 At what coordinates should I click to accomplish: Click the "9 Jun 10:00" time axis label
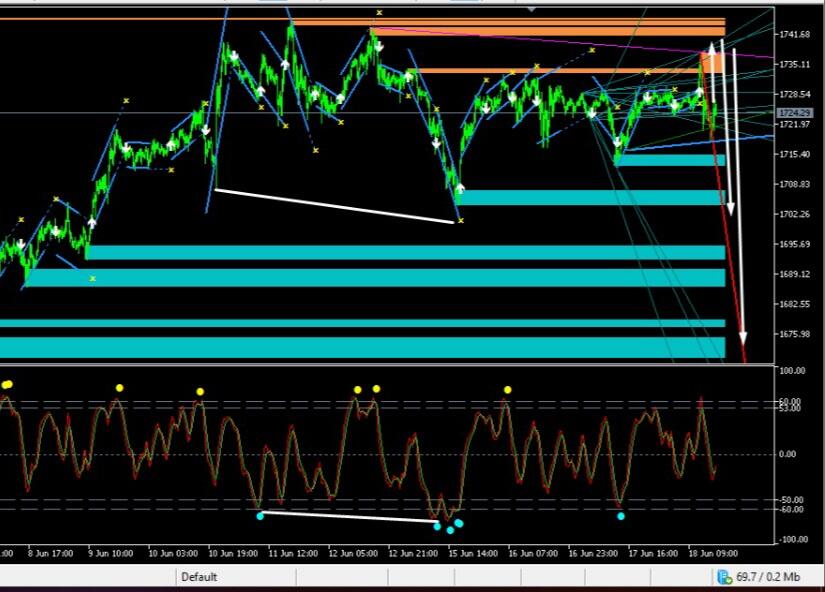pyautogui.click(x=111, y=554)
